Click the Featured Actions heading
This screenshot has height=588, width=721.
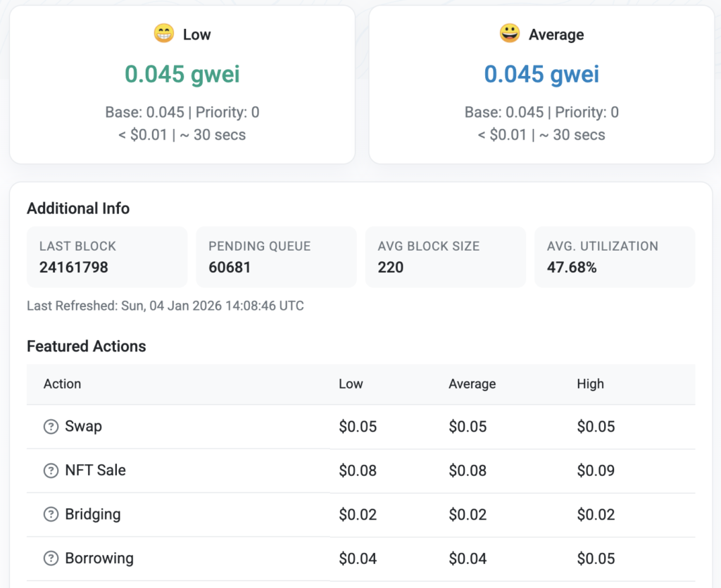[x=87, y=346]
